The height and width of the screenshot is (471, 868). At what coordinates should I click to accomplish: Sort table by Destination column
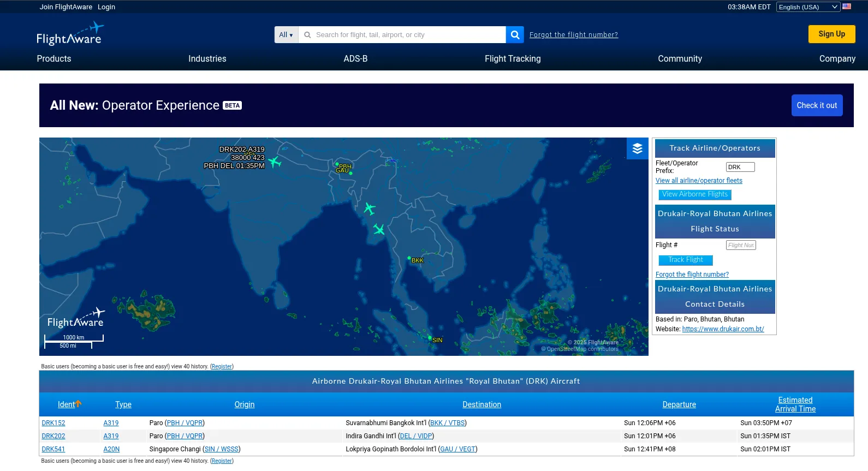[x=481, y=404]
